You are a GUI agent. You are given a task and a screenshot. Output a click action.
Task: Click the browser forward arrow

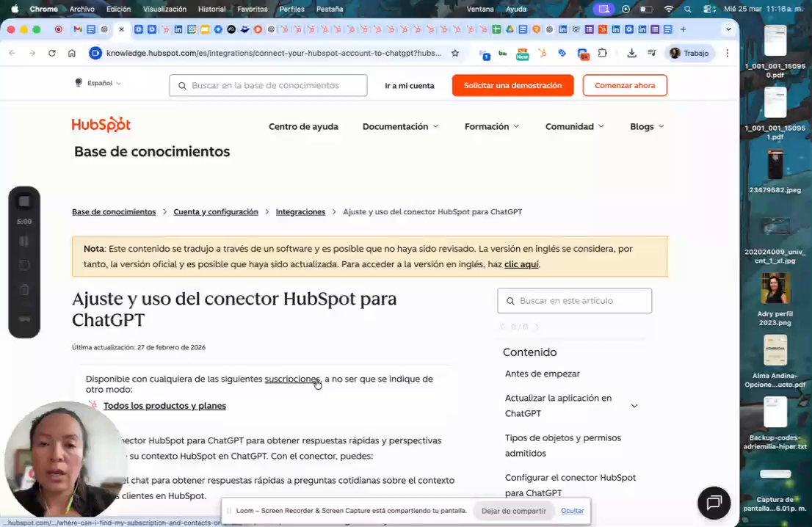tap(32, 53)
